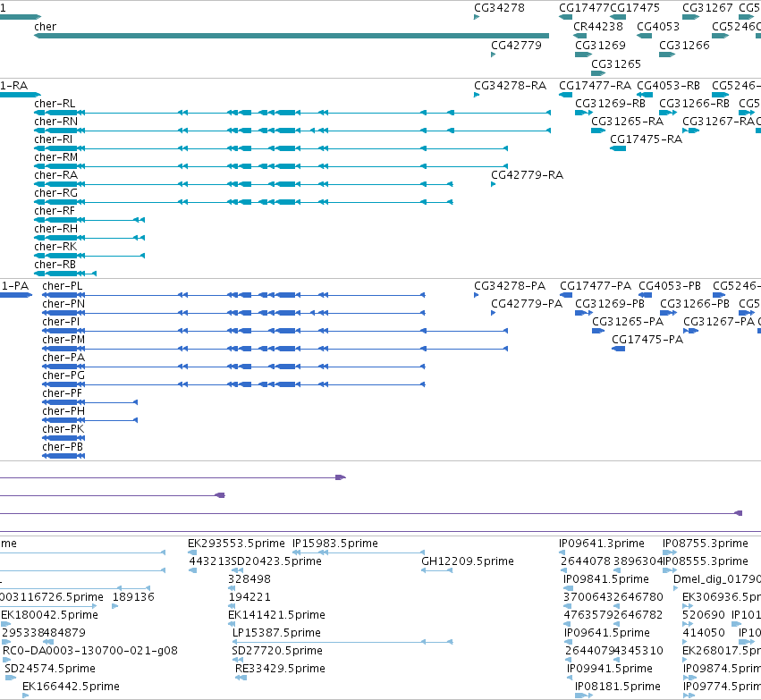761x700 pixels.
Task: Open the IP09941.5prime EST label
Action: [610, 669]
